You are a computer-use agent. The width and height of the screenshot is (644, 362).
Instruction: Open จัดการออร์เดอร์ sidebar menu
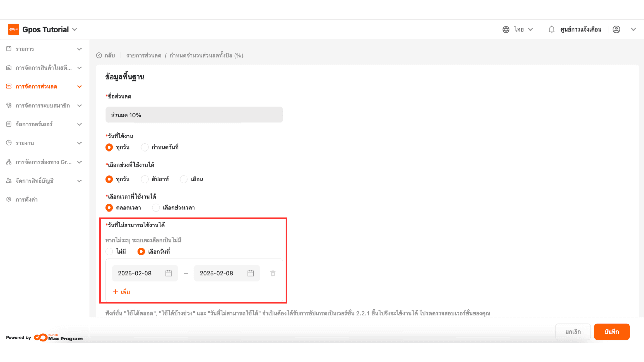[x=34, y=124]
